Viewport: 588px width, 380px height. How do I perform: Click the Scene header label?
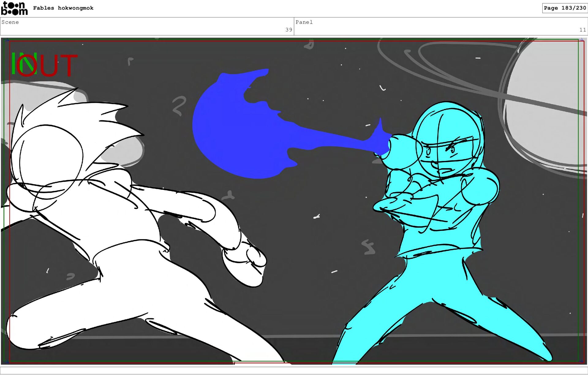tap(10, 22)
